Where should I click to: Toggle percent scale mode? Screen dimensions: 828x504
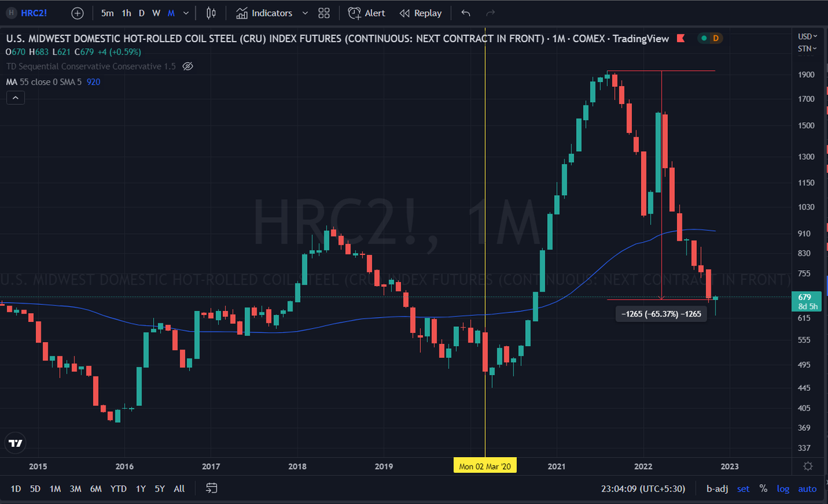coord(763,488)
